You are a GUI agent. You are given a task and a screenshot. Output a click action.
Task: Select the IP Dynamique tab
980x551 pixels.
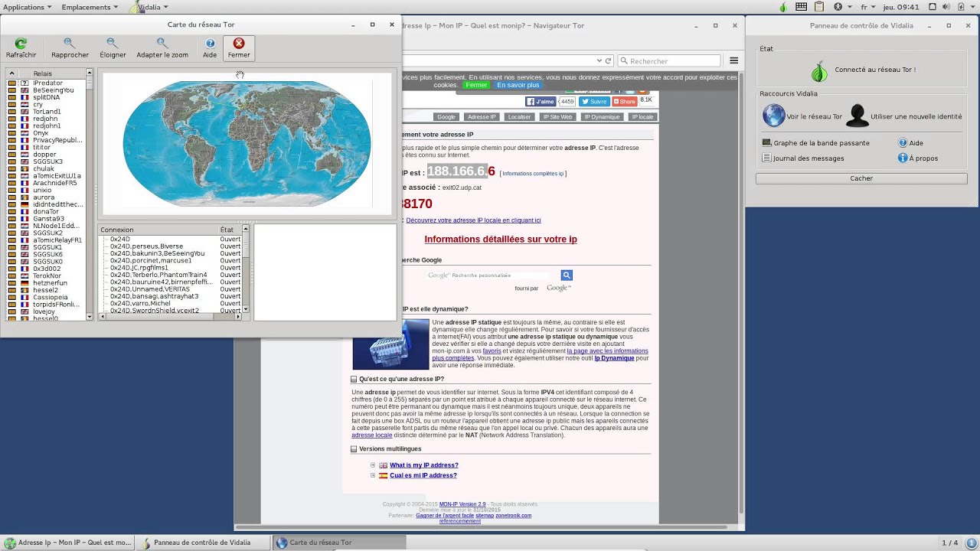[x=602, y=117]
